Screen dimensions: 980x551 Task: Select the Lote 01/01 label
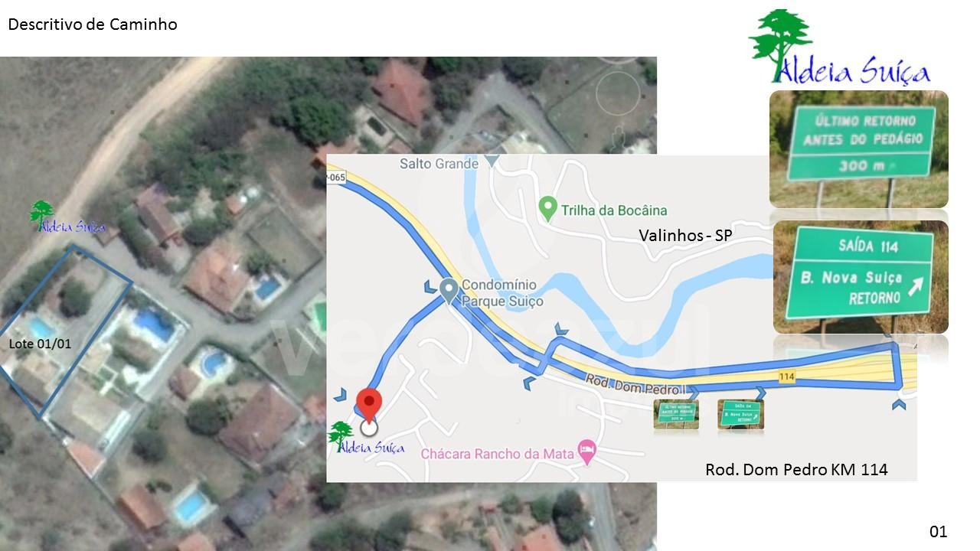click(40, 344)
